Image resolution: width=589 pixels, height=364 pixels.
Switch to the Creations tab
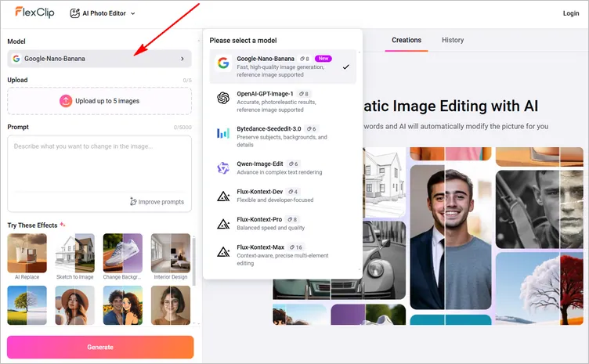407,40
